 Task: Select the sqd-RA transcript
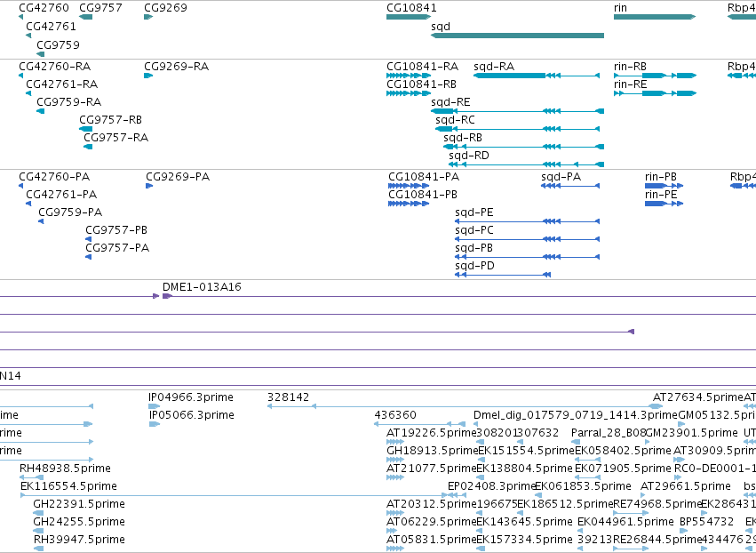(x=537, y=76)
